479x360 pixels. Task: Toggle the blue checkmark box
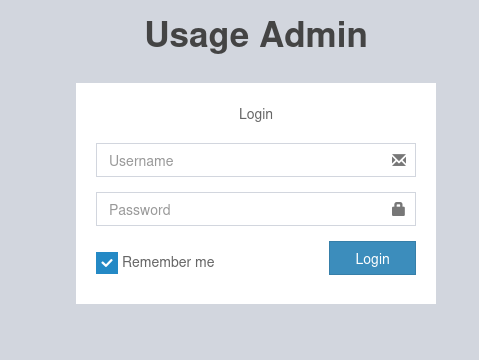coord(107,263)
